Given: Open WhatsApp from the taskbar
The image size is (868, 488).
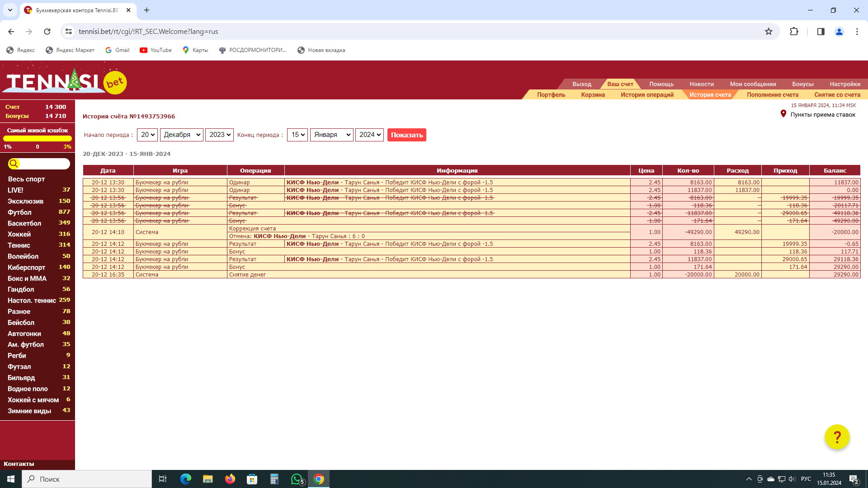Looking at the screenshot, I should (x=297, y=479).
